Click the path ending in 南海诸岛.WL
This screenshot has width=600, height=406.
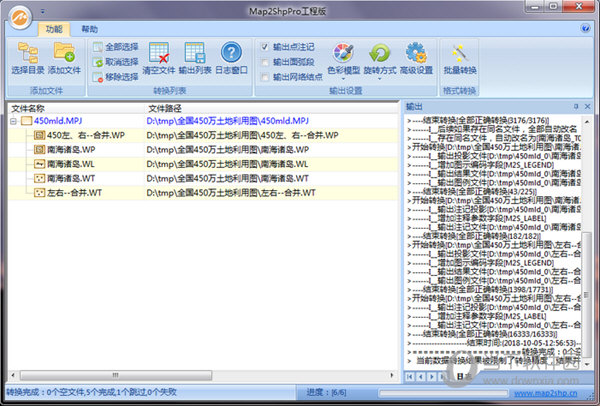point(227,164)
